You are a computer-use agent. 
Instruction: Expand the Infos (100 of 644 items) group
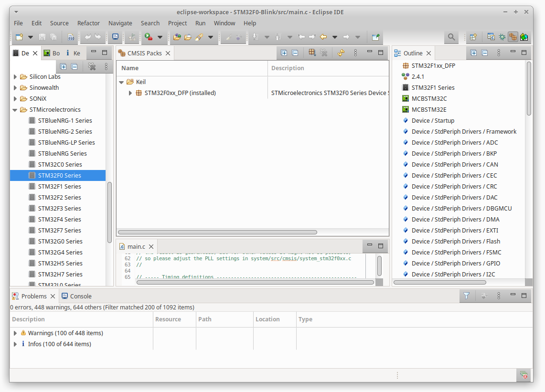tap(15, 344)
